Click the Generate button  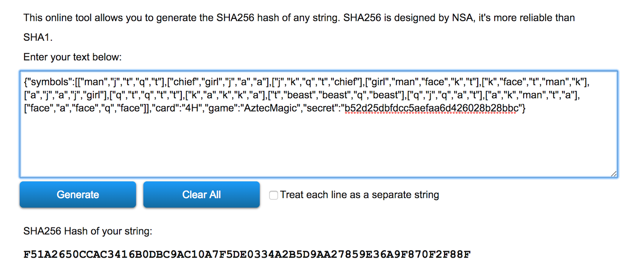77,195
